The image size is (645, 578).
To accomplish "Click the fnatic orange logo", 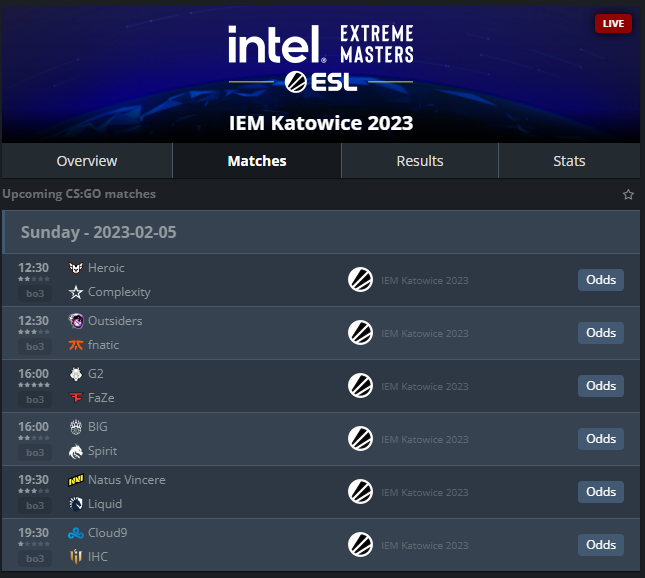I will (x=76, y=345).
